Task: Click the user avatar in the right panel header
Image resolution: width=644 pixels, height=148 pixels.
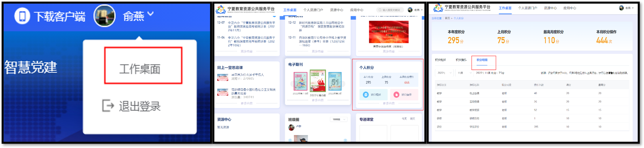Action: [x=621, y=8]
